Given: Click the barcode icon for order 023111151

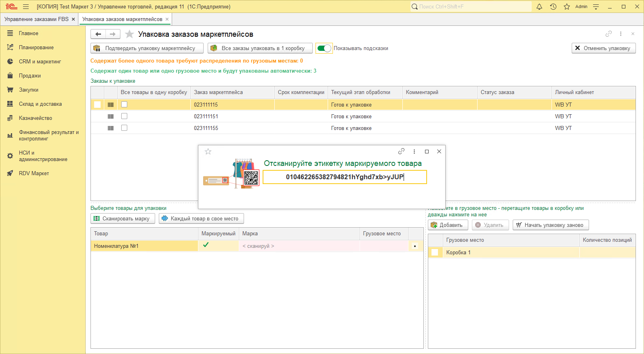Looking at the screenshot, I should coord(111,116).
